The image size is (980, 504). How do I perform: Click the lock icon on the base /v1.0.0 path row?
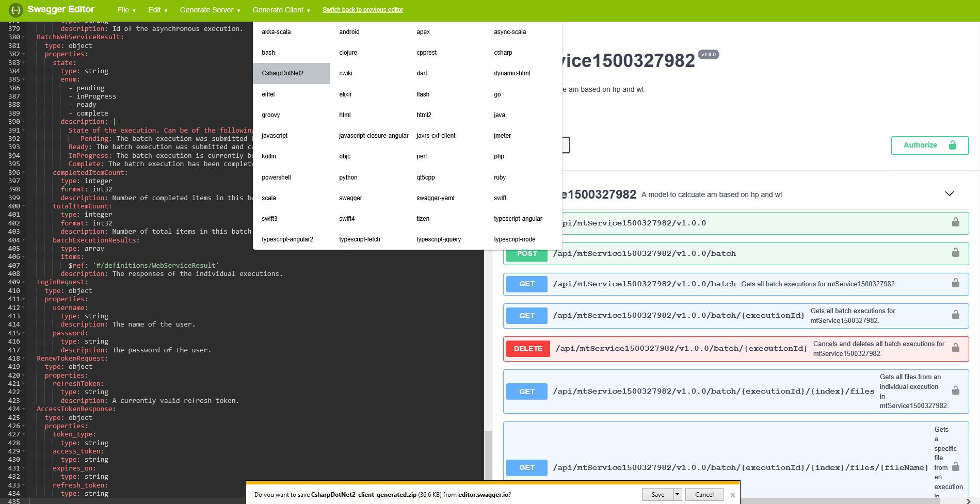click(x=956, y=223)
